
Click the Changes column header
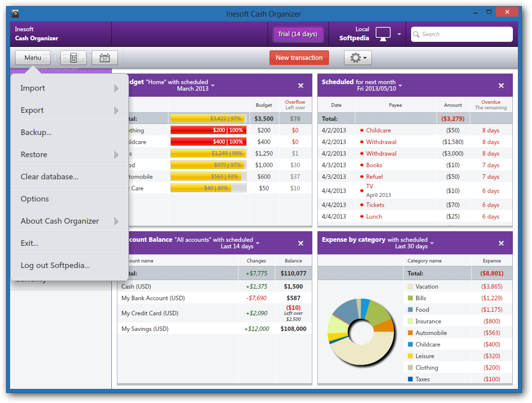256,261
